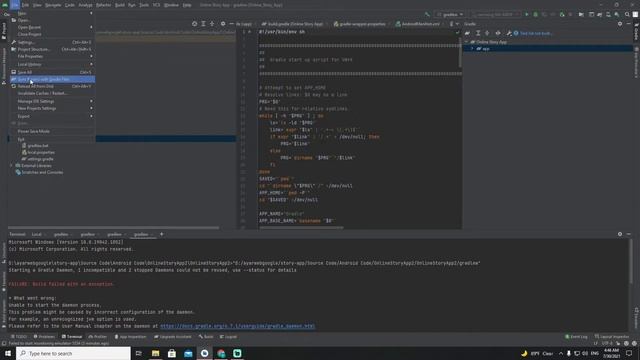Click the Reload Gradle projects icon
Image resolution: width=640 pixels, height=360 pixels.
coord(467,33)
